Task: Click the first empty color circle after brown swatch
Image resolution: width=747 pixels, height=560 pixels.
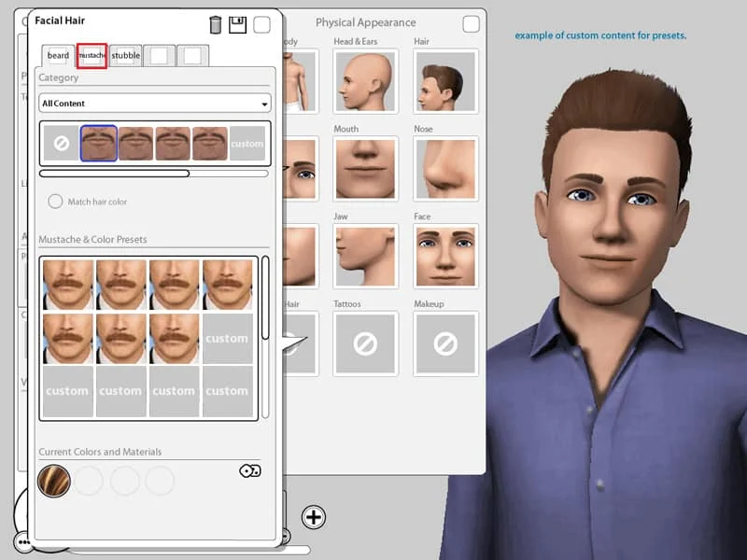Action: [x=89, y=481]
